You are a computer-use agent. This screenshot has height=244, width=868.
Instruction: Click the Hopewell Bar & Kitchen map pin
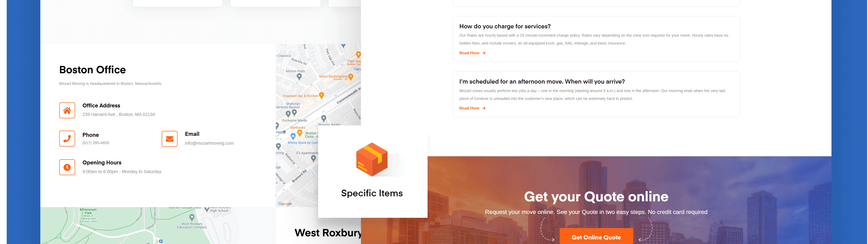coord(322,95)
